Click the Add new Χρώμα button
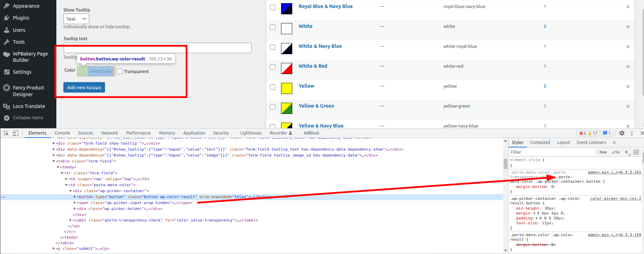Image resolution: width=644 pixels, height=254 pixels. [x=84, y=87]
